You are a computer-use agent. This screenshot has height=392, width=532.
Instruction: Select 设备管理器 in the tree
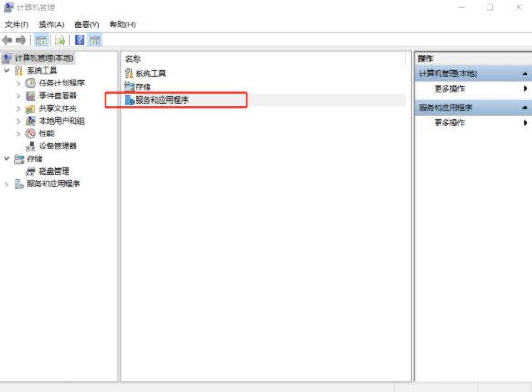tap(58, 146)
